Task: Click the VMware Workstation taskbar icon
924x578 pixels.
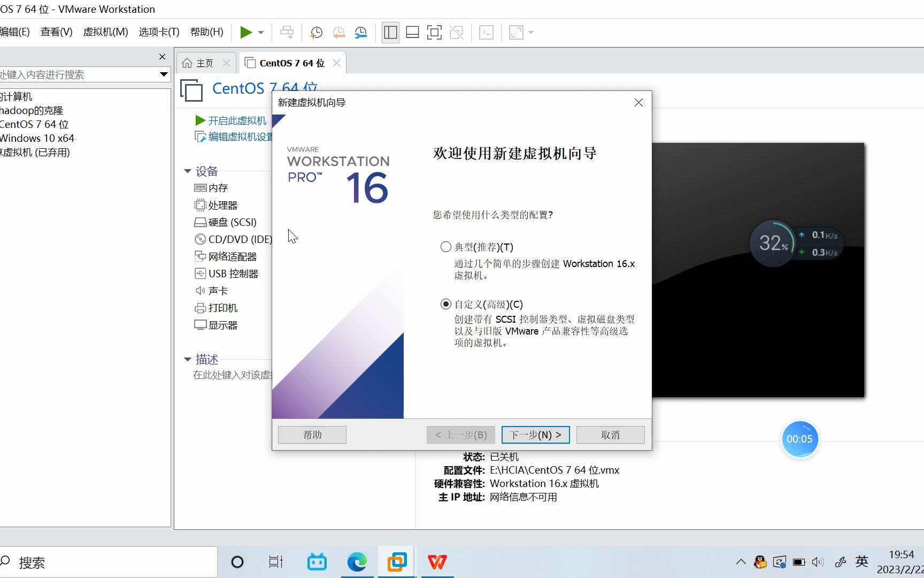Action: coord(397,562)
